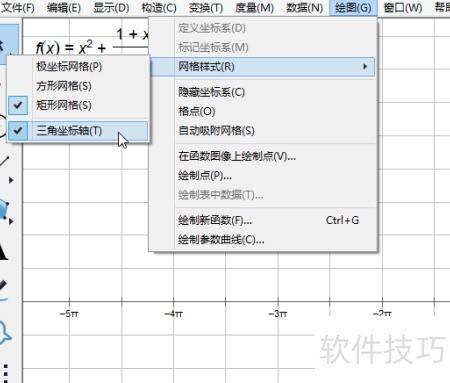Click the −3π axis label
The width and height of the screenshot is (450, 383).
[x=278, y=314]
